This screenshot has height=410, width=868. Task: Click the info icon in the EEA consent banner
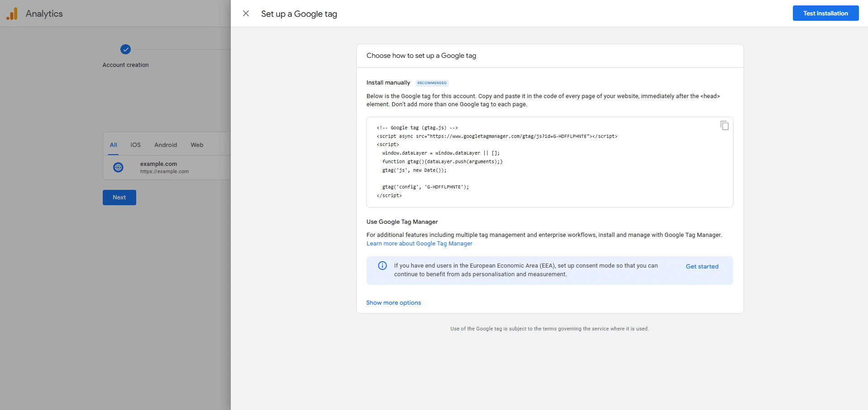[x=382, y=265]
